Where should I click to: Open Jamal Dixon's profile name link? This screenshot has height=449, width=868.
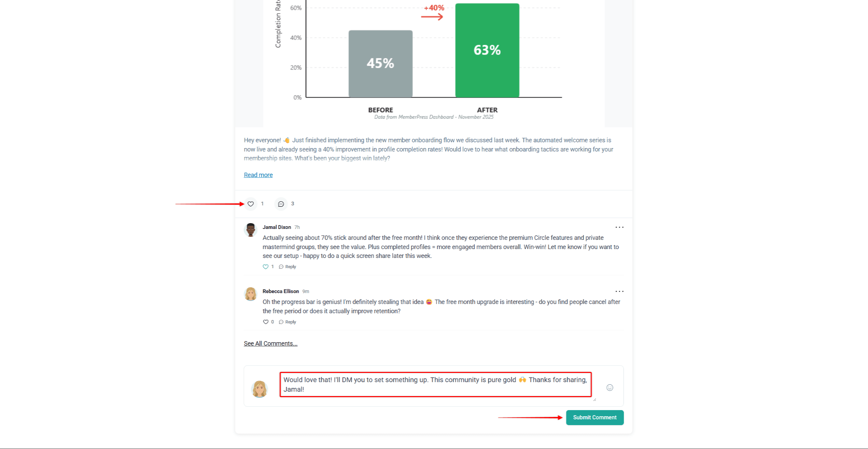point(277,227)
